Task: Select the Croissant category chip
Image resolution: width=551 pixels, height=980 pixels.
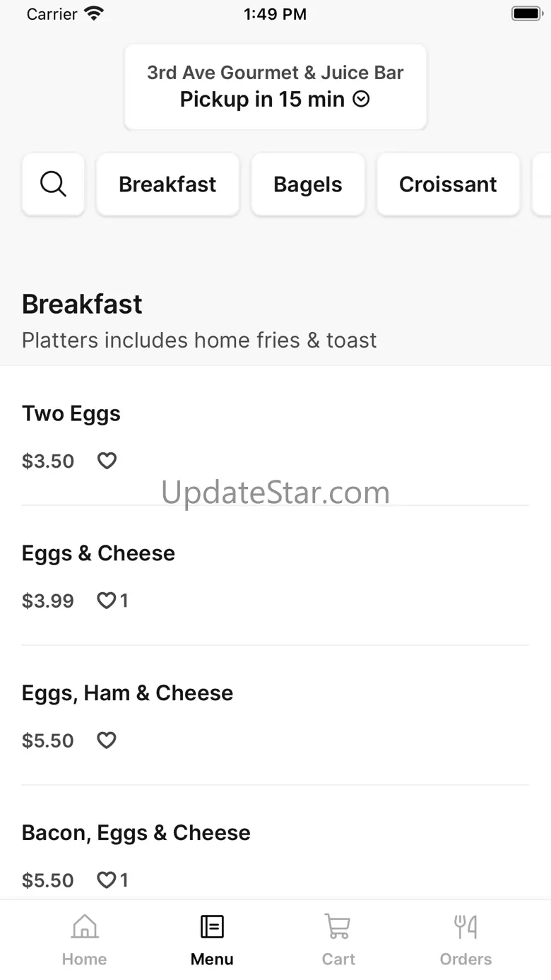Action: pos(448,184)
